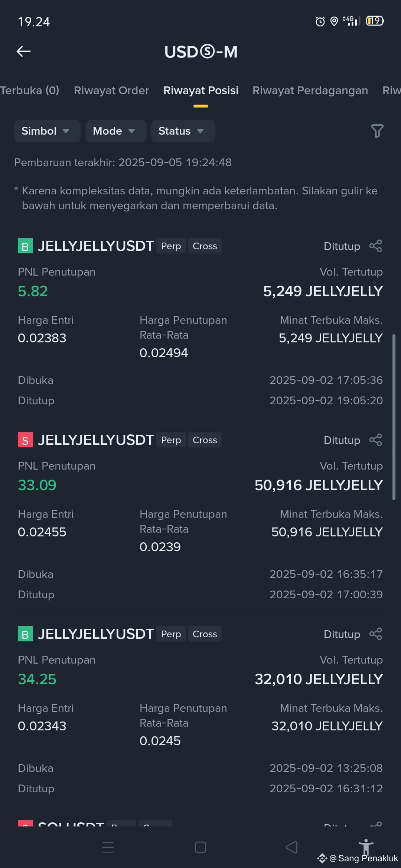The height and width of the screenshot is (868, 401).
Task: Switch to the Riwayat Order tab
Action: [x=111, y=91]
